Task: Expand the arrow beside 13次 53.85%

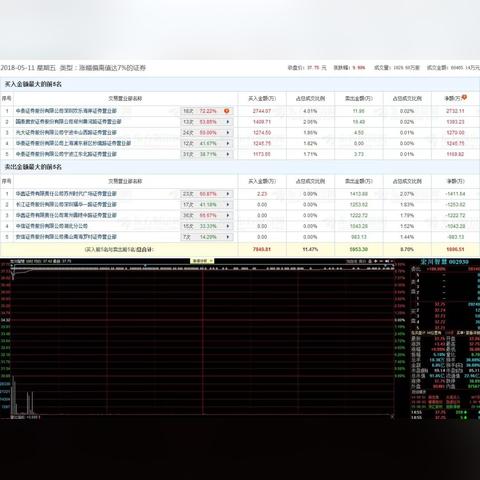Action: pyautogui.click(x=228, y=122)
